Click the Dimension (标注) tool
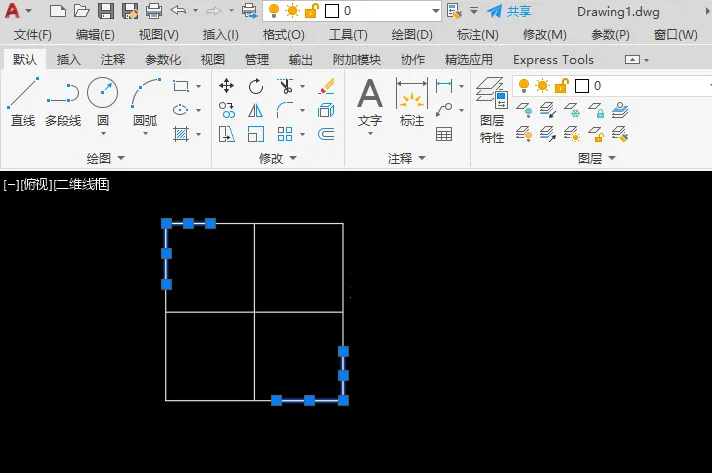Viewport: 712px width, 473px height. (x=411, y=102)
